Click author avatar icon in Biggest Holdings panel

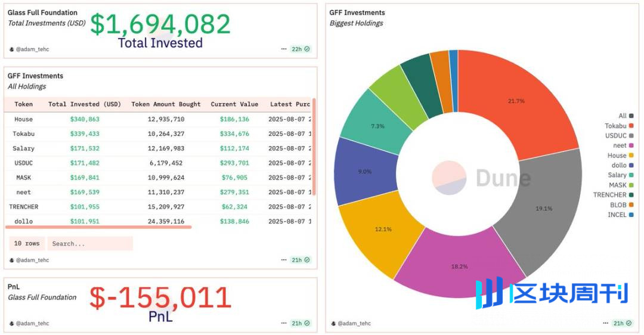coord(333,324)
